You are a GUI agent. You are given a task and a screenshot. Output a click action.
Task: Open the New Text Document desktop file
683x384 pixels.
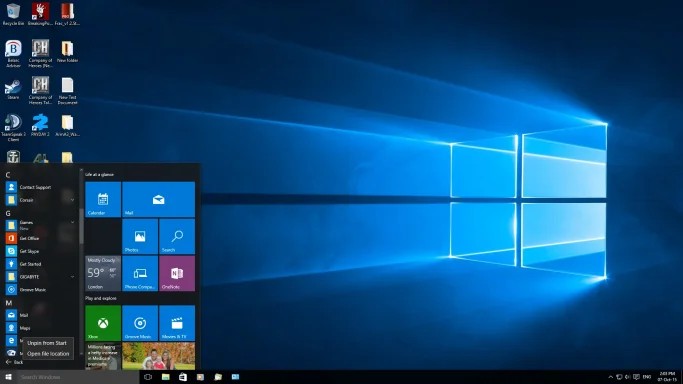tap(67, 91)
